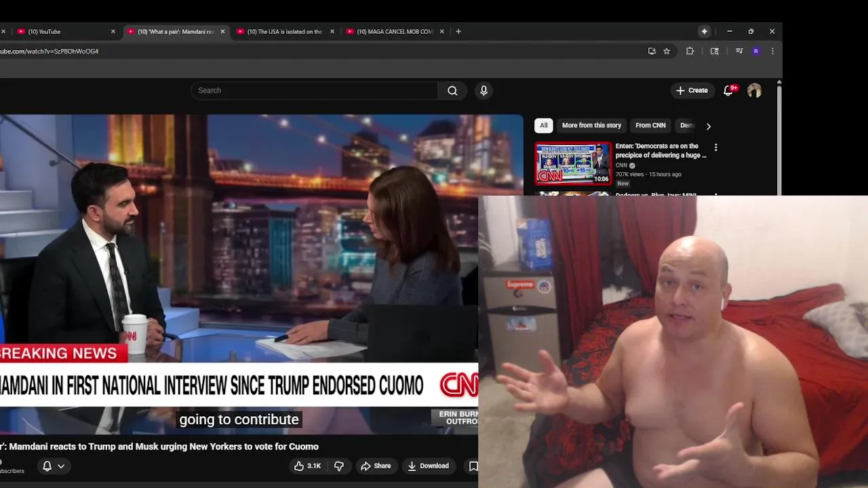The width and height of the screenshot is (868, 488).
Task: Start voice search with the microphone icon
Action: [484, 91]
